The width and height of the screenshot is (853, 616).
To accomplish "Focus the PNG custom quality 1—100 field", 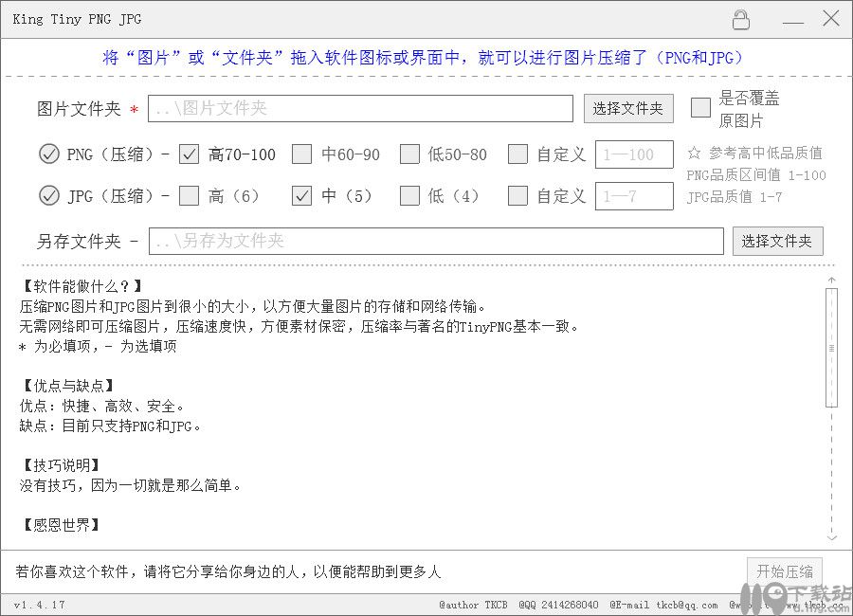I will (634, 154).
